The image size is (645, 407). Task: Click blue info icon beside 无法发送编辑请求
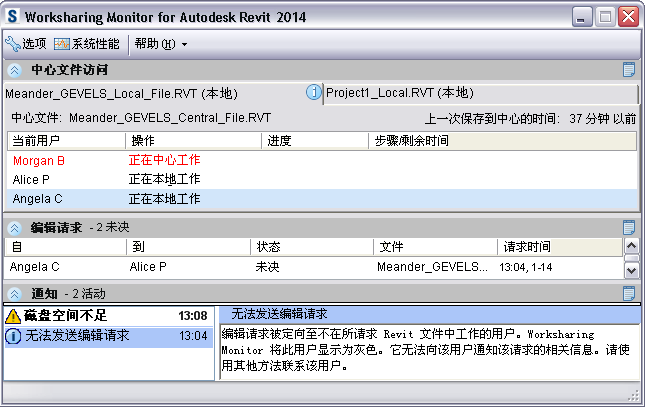point(13,336)
